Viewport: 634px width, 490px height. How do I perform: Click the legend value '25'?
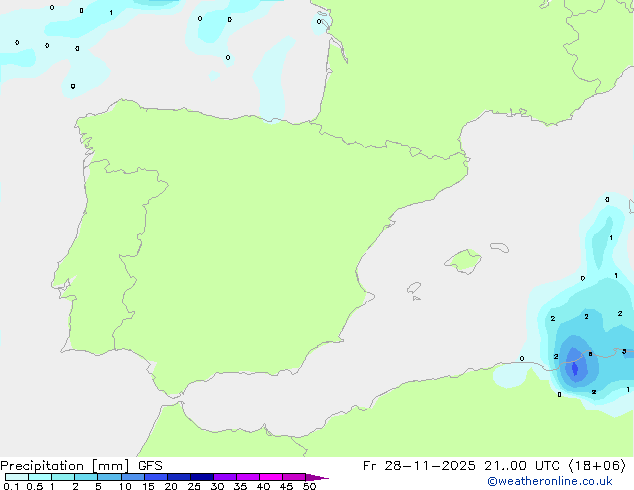[x=194, y=486]
